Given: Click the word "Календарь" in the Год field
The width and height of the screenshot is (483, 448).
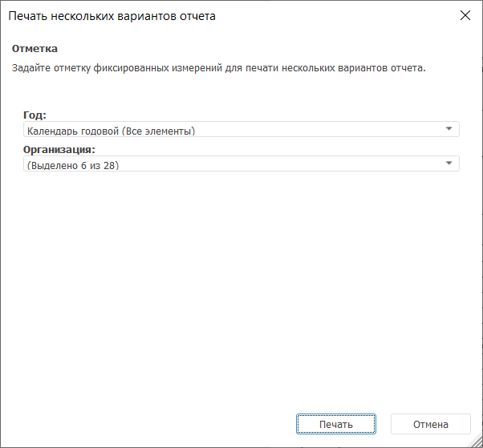Looking at the screenshot, I should (50, 131).
